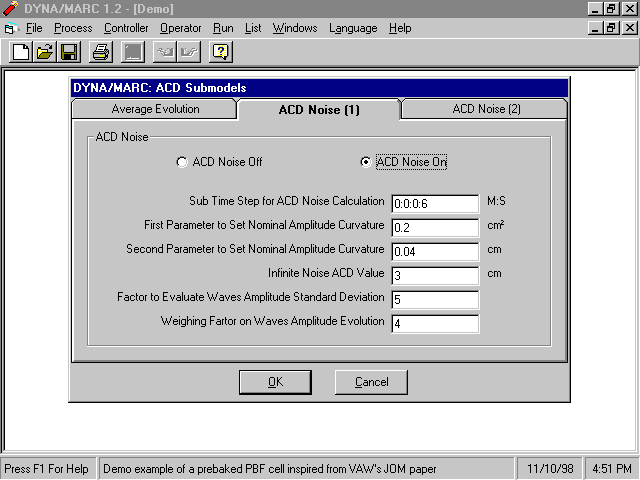Click 'Sub Time Step for ACD Noise Calculation' label
Viewport: 640px width, 480px height.
(287, 201)
